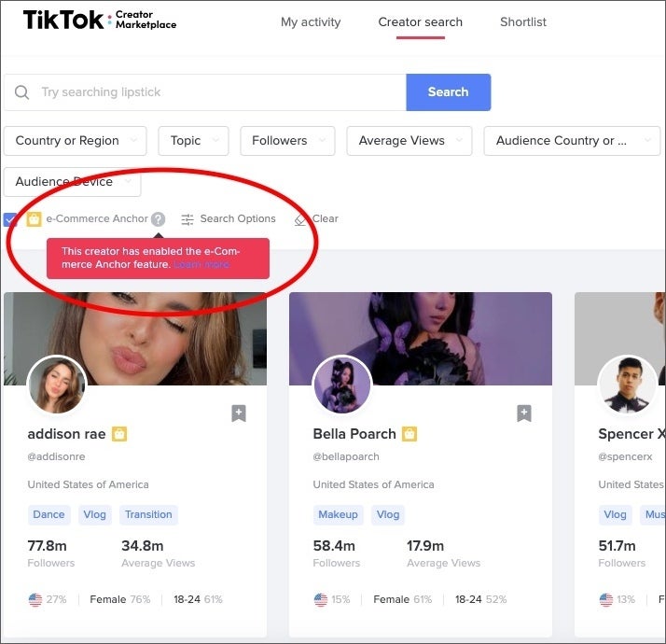Click 34.8m average views value
Image resolution: width=666 pixels, height=644 pixels.
tap(143, 546)
